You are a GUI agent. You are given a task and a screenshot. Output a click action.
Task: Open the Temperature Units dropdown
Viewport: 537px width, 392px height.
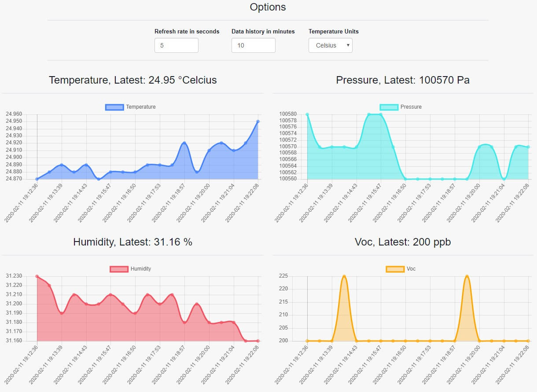point(330,45)
